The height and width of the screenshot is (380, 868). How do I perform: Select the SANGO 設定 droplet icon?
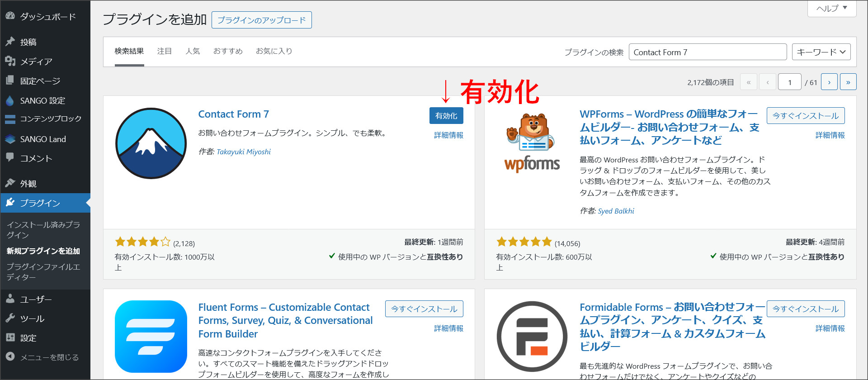[x=10, y=100]
